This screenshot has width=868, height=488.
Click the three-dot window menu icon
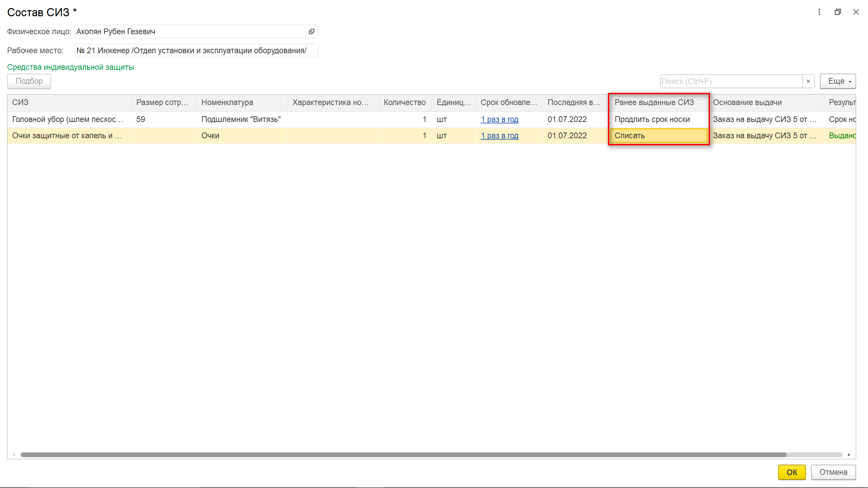pyautogui.click(x=819, y=12)
